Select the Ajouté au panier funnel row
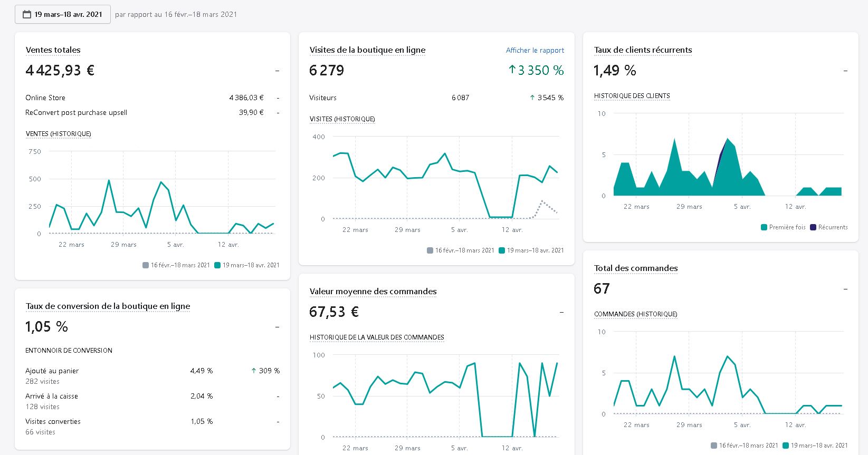868x455 pixels. click(x=152, y=376)
